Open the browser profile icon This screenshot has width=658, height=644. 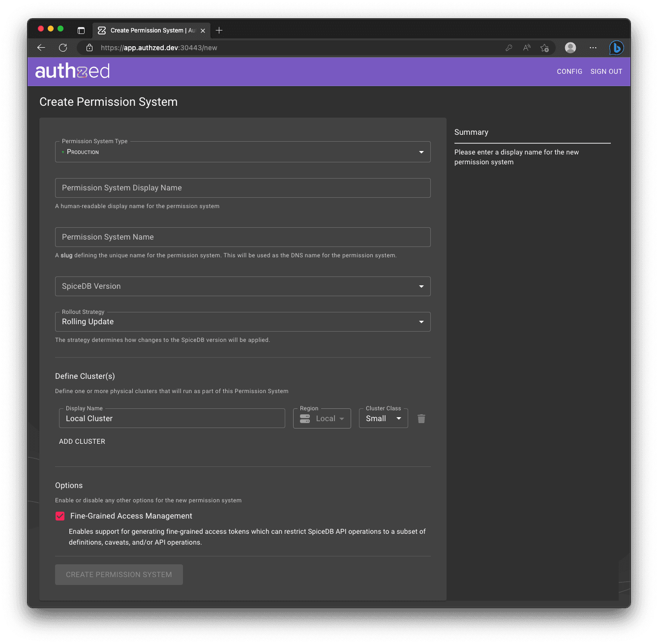tap(570, 48)
